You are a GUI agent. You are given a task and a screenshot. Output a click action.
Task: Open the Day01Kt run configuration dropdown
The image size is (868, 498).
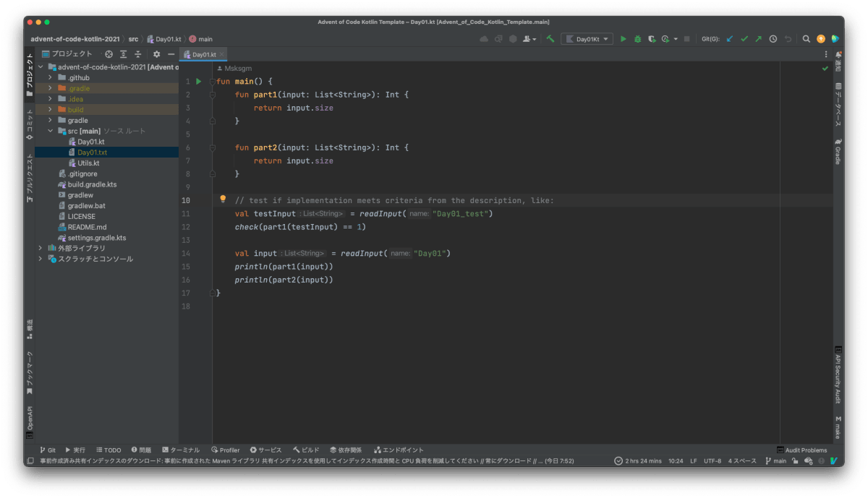pyautogui.click(x=587, y=38)
